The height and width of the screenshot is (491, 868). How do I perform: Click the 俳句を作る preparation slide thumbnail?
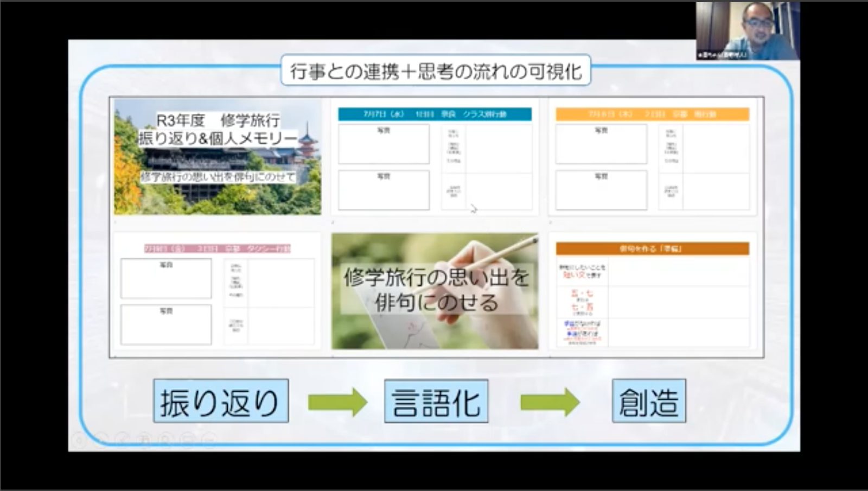pos(653,292)
